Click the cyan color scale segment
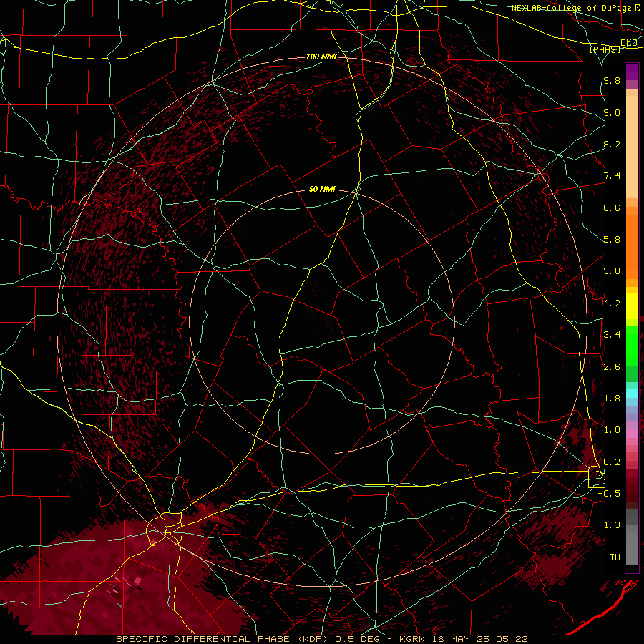Image resolution: width=644 pixels, height=644 pixels. (x=632, y=394)
